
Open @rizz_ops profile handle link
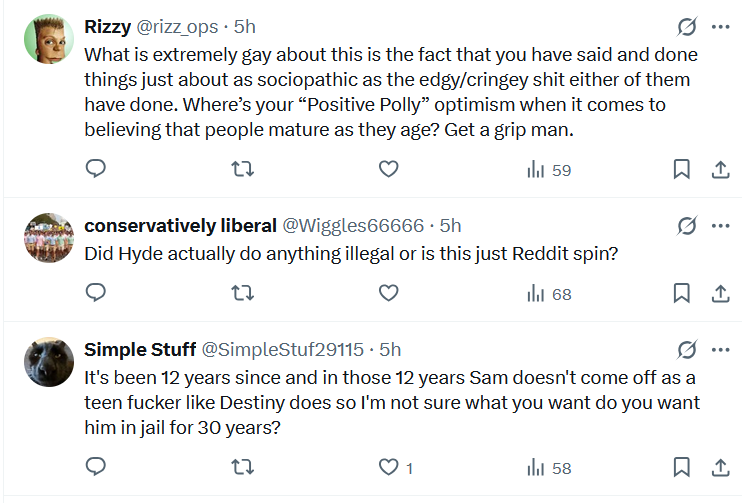point(177,27)
